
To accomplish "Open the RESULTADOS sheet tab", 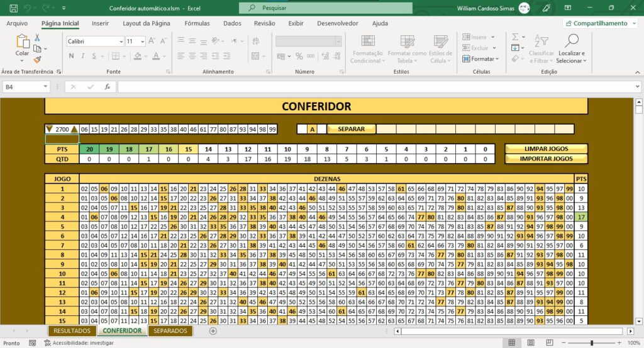I will pyautogui.click(x=72, y=331).
